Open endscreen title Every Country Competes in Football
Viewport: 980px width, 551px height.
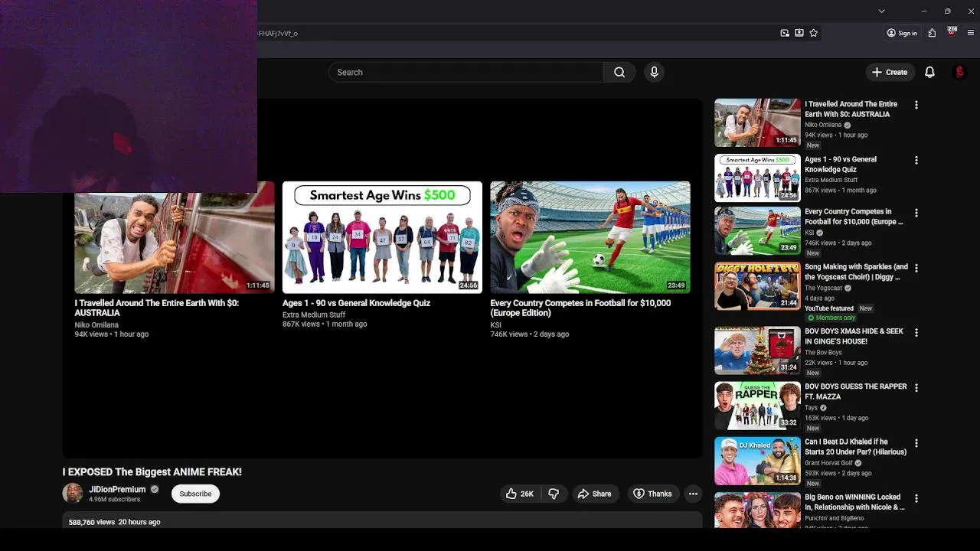[580, 308]
